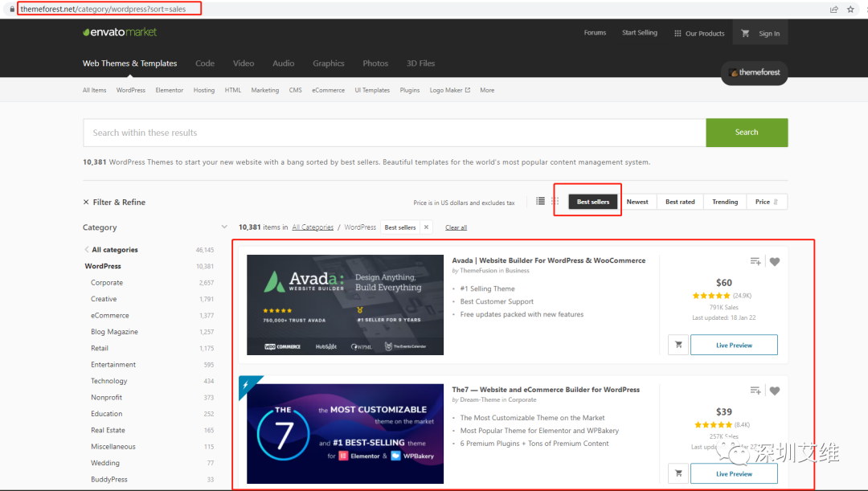This screenshot has width=868, height=491.
Task: Open the Graphics marketplace tab
Action: 328,63
